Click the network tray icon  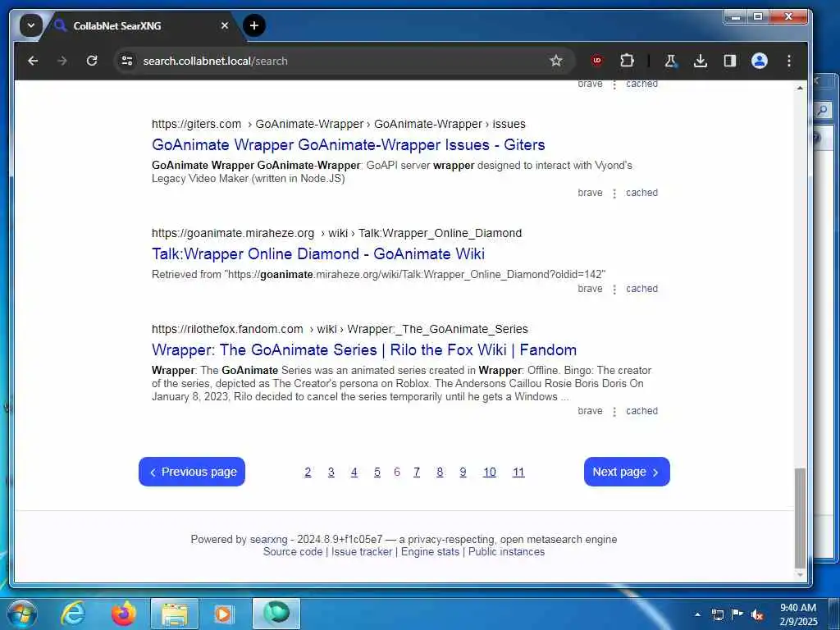717,614
